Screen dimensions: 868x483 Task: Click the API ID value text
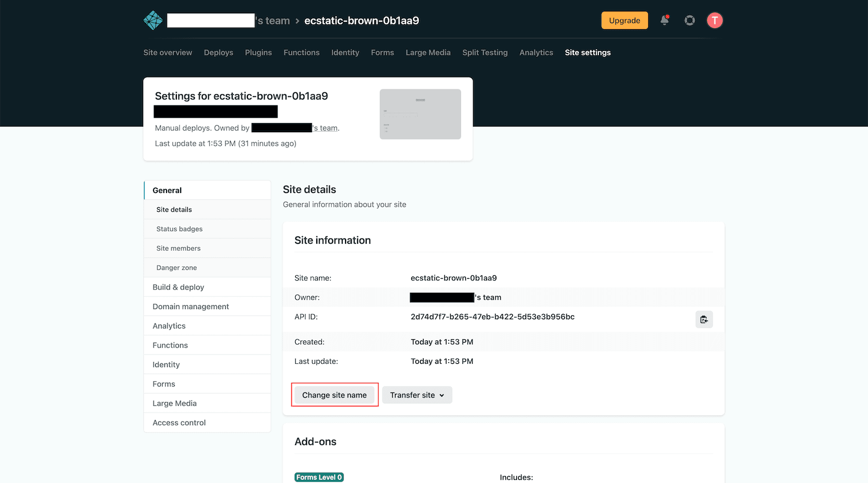coord(493,317)
